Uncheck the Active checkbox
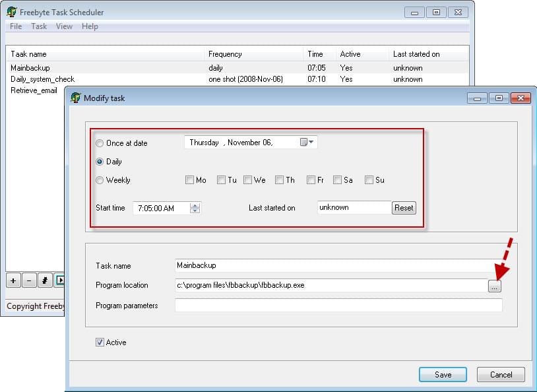The image size is (537, 392). [100, 343]
